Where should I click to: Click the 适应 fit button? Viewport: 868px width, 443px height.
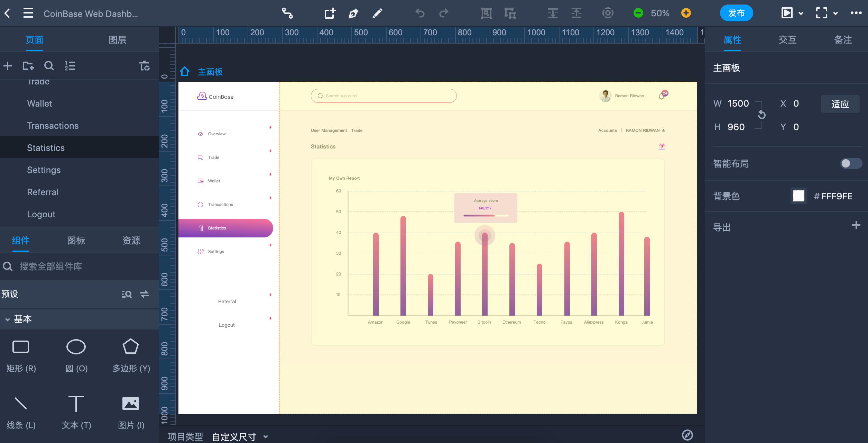[x=840, y=104]
